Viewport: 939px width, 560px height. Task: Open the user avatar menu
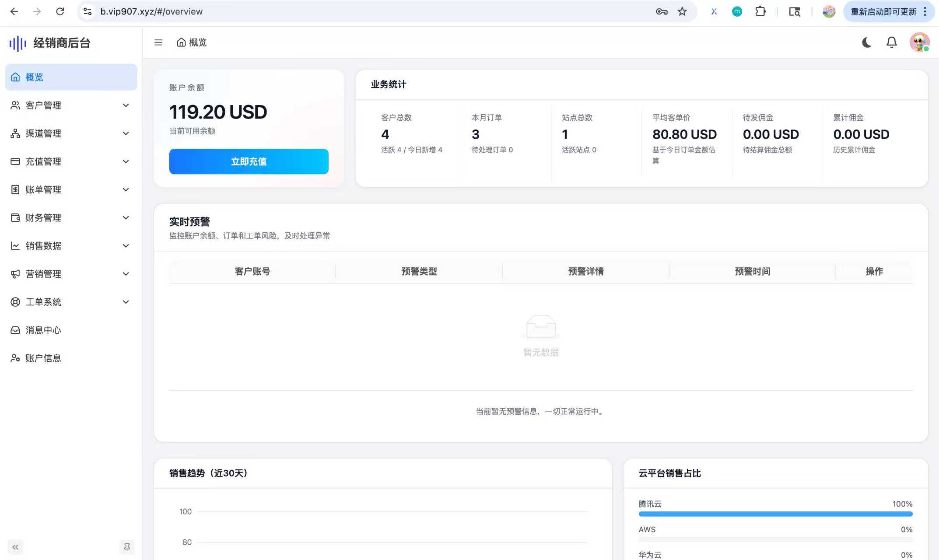tap(919, 42)
